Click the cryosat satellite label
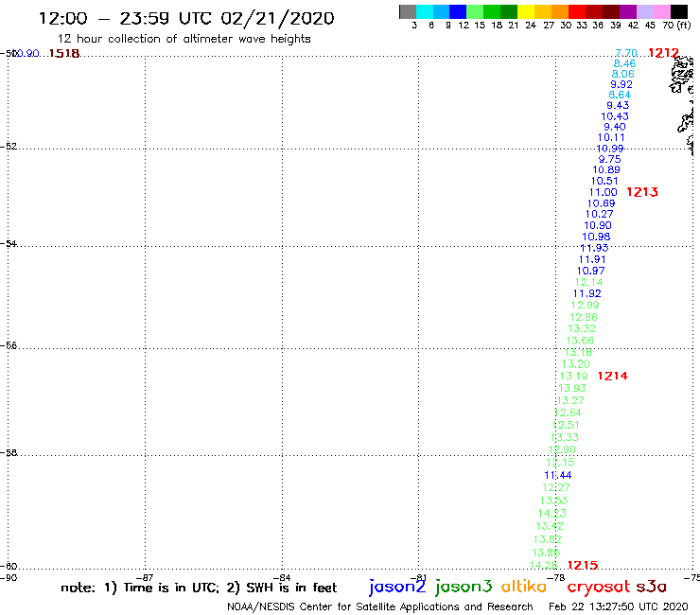This screenshot has height=615, width=700. (598, 587)
